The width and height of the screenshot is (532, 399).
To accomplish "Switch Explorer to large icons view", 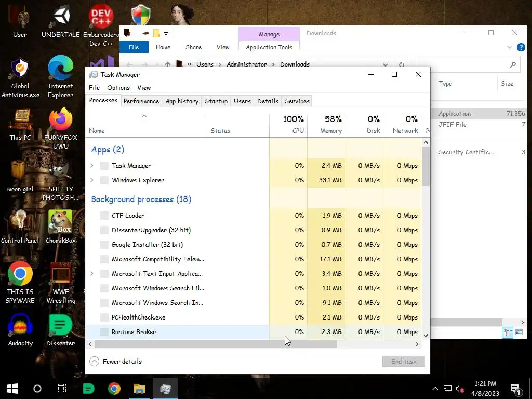I will pos(519,332).
